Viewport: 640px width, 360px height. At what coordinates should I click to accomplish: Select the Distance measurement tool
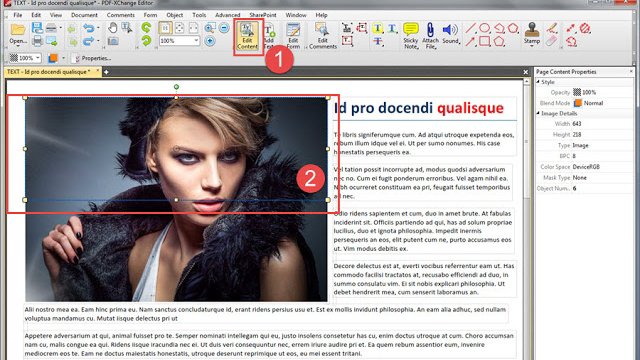pos(571,28)
